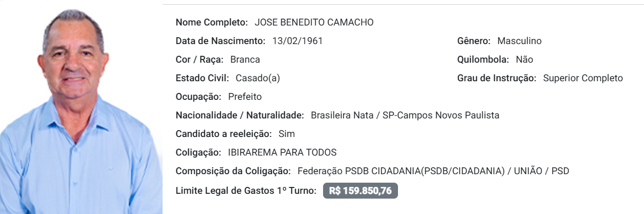The height and width of the screenshot is (214, 644).
Task: Click the Nome Completo label
Action: [211, 22]
